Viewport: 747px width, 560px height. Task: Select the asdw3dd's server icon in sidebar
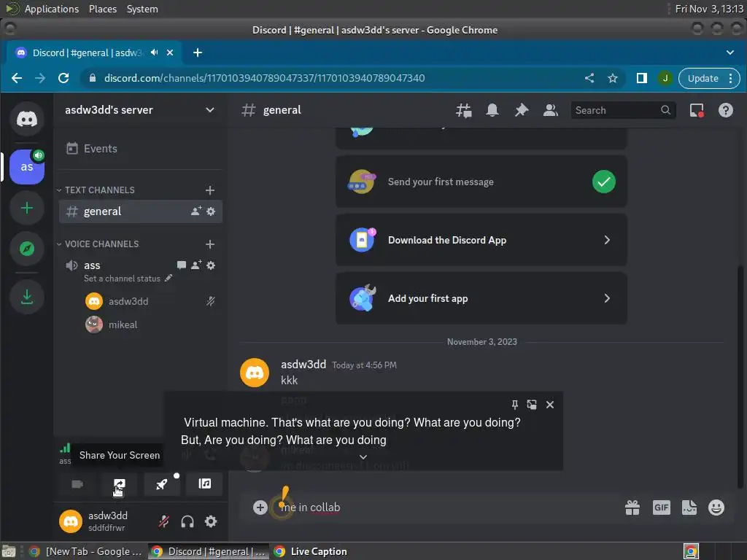pos(27,167)
